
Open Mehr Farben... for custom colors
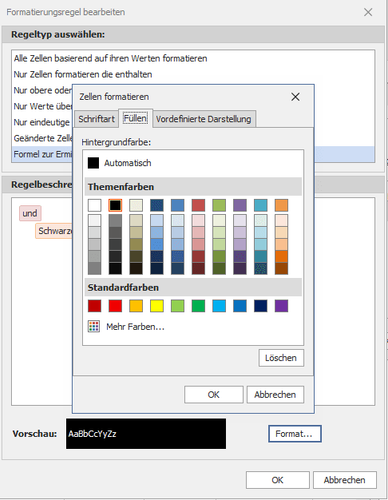click(x=135, y=327)
